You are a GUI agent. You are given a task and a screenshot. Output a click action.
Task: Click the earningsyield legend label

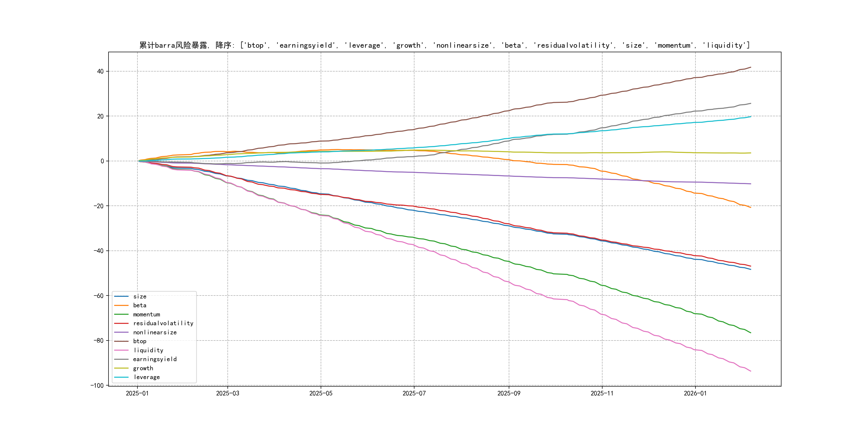(x=155, y=359)
